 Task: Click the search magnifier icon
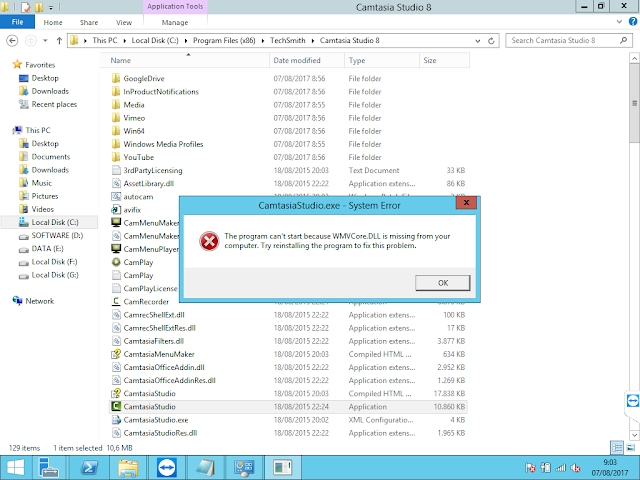click(x=623, y=40)
